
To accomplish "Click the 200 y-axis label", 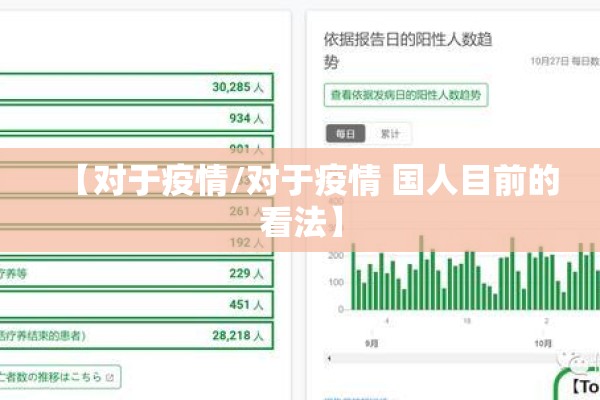I will pos(336,255).
